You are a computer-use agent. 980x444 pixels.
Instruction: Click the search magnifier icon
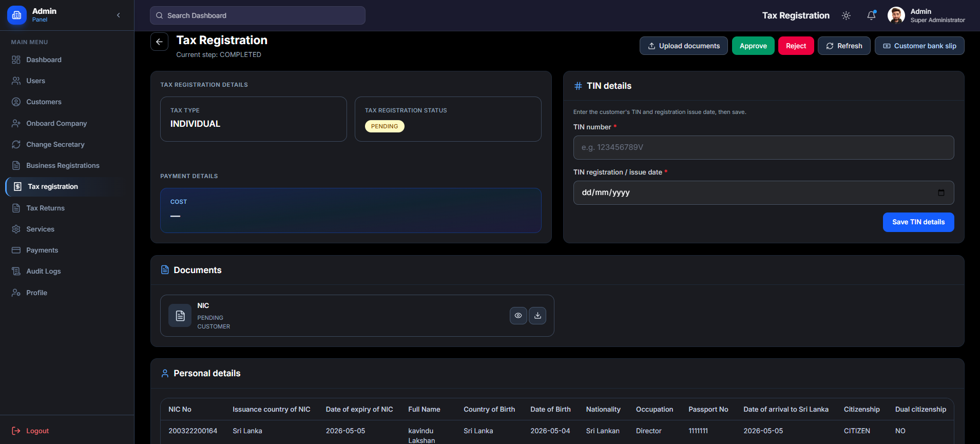pos(160,15)
